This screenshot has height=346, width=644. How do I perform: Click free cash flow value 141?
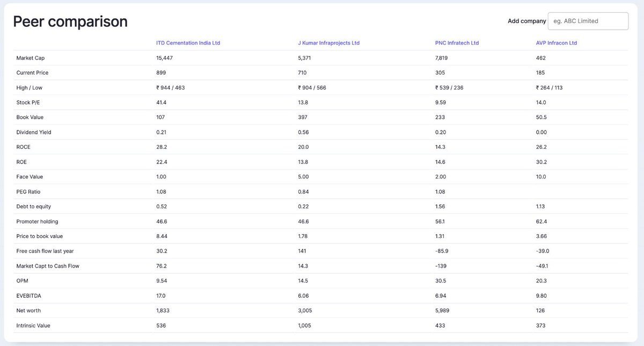(302, 251)
